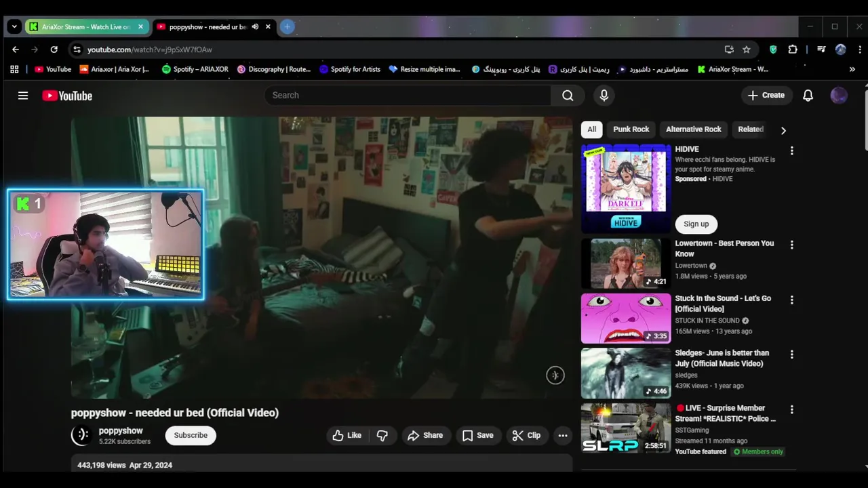Open the YouTube account avatar menu
The width and height of the screenshot is (868, 488).
pyautogui.click(x=839, y=96)
